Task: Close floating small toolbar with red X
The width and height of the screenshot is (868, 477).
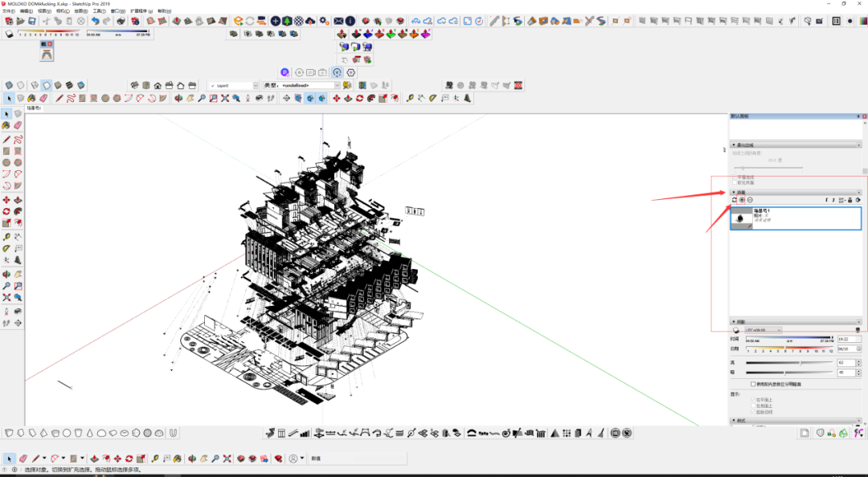Action: coord(50,43)
